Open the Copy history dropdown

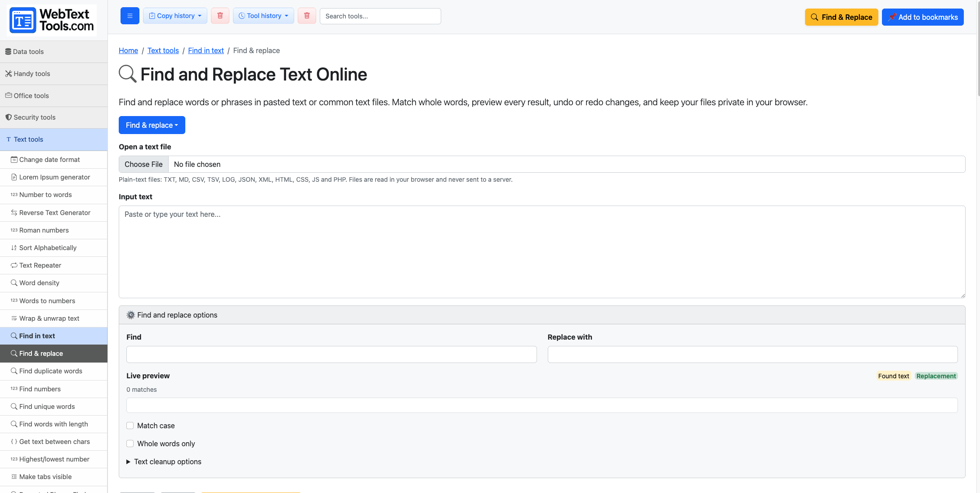coord(175,16)
